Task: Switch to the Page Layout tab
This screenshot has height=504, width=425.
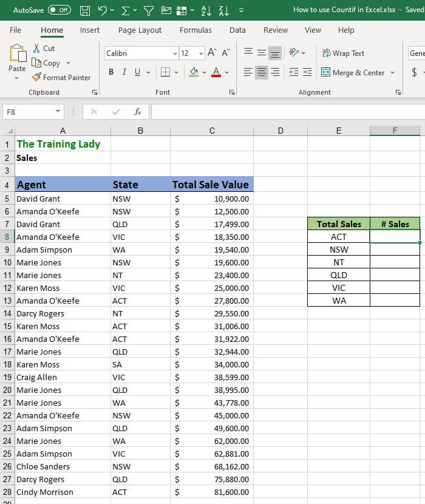Action: pos(140,30)
